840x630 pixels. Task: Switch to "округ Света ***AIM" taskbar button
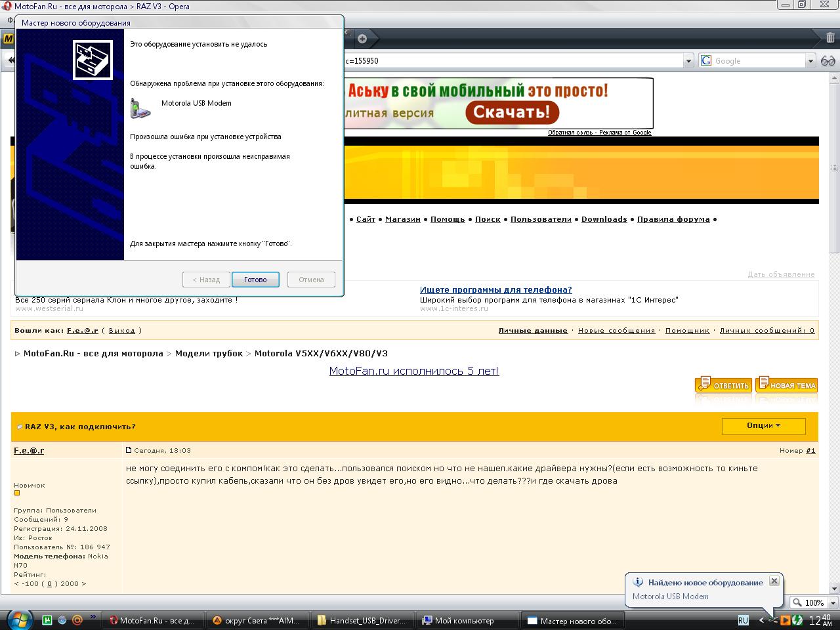[x=257, y=620]
